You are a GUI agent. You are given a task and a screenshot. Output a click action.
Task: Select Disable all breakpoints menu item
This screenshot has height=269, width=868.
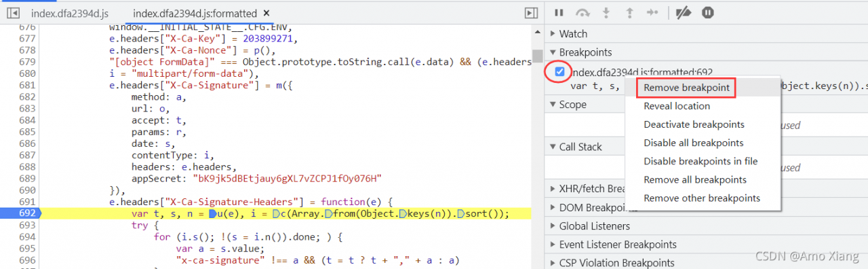coord(694,143)
